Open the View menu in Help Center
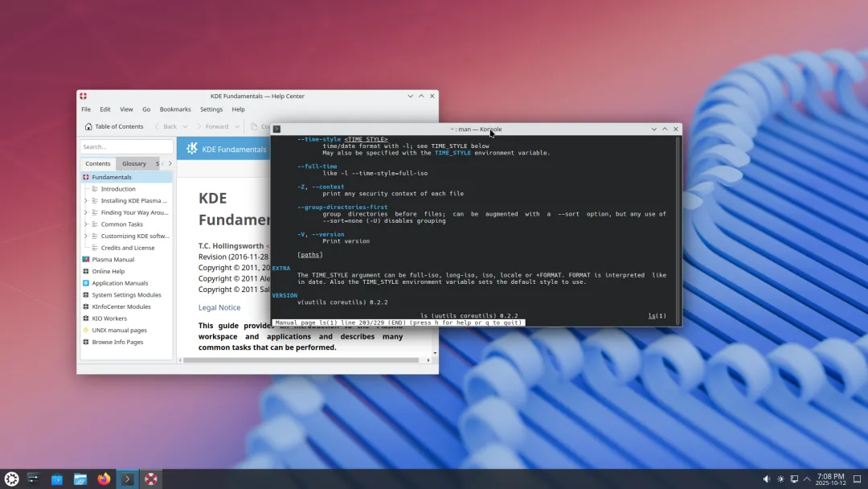 coord(126,109)
